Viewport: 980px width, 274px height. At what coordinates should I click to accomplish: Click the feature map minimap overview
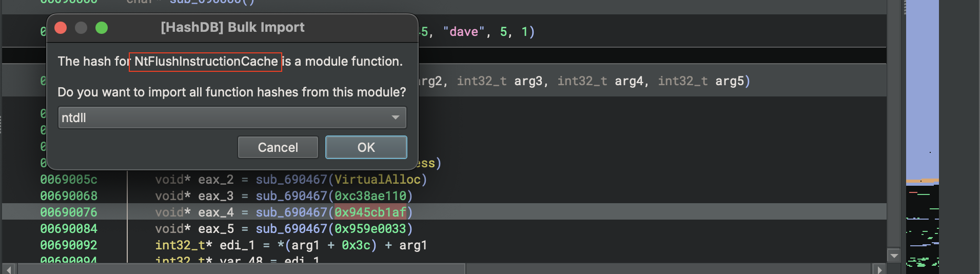922,137
